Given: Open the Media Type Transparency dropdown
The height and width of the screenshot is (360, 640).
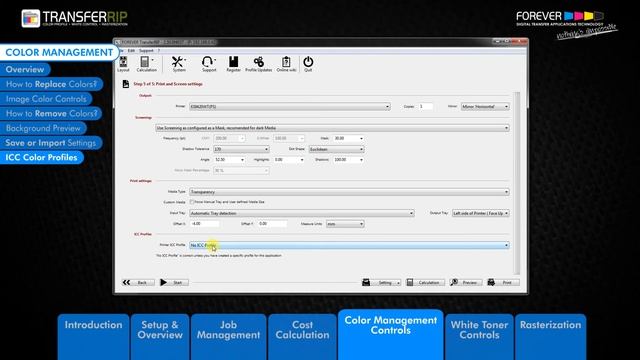Looking at the screenshot, I should (349, 192).
